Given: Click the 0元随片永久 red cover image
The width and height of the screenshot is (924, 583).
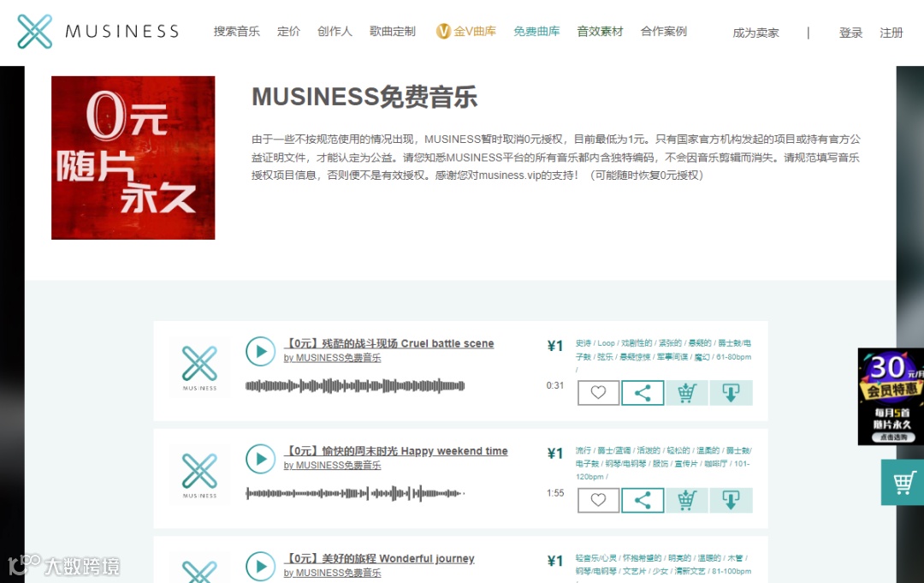Looking at the screenshot, I should pos(133,158).
